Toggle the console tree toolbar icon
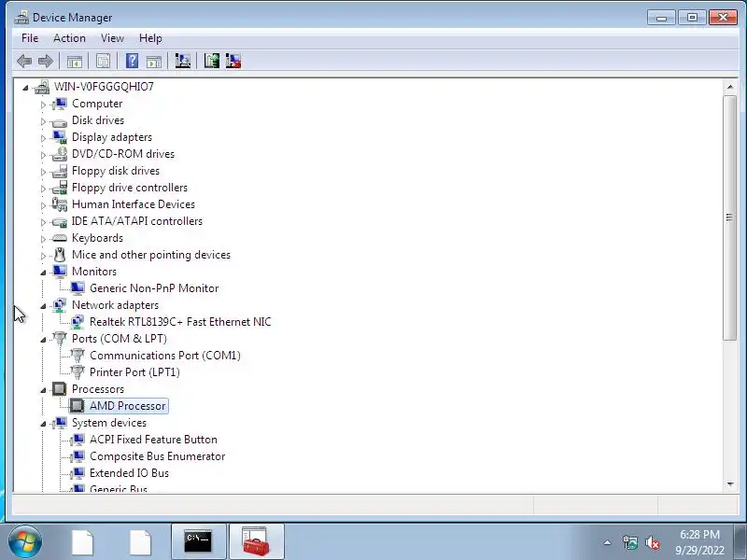Screen dimensions: 747x560 point(75,61)
